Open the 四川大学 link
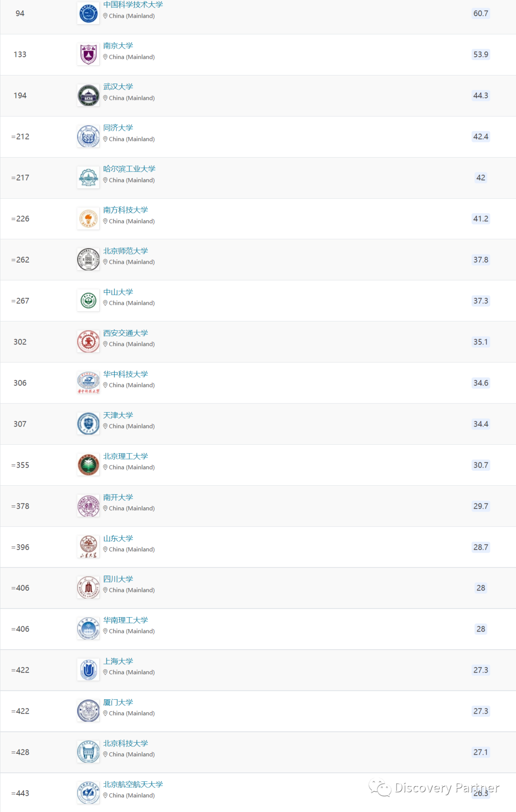Image resolution: width=516 pixels, height=812 pixels. click(x=118, y=579)
